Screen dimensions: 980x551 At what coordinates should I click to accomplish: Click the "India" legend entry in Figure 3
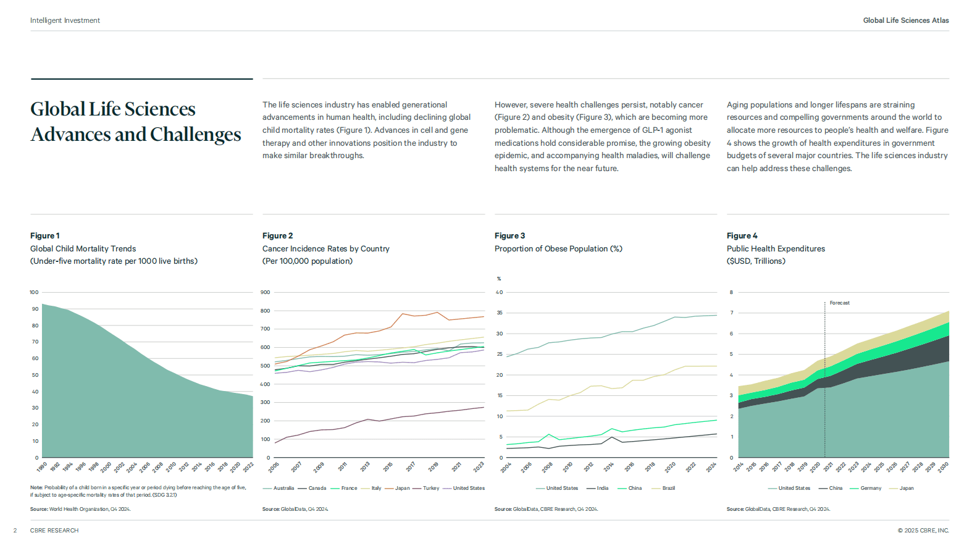point(598,488)
